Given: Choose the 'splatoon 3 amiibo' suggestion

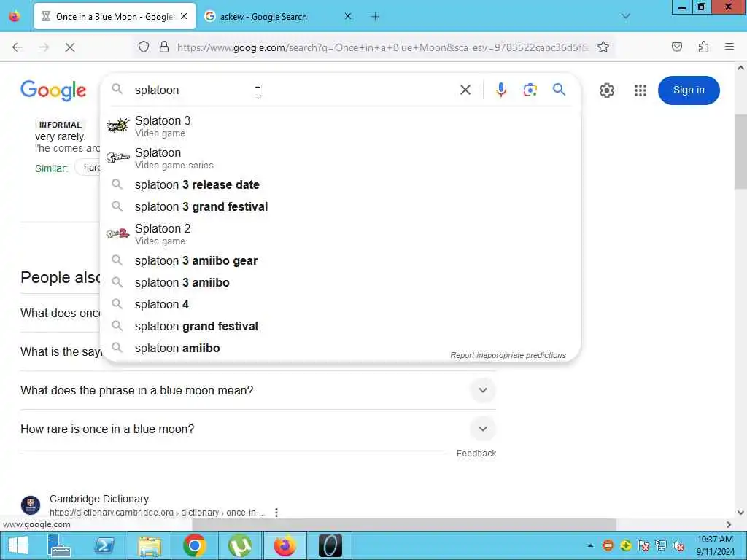Looking at the screenshot, I should pyautogui.click(x=340, y=282).
